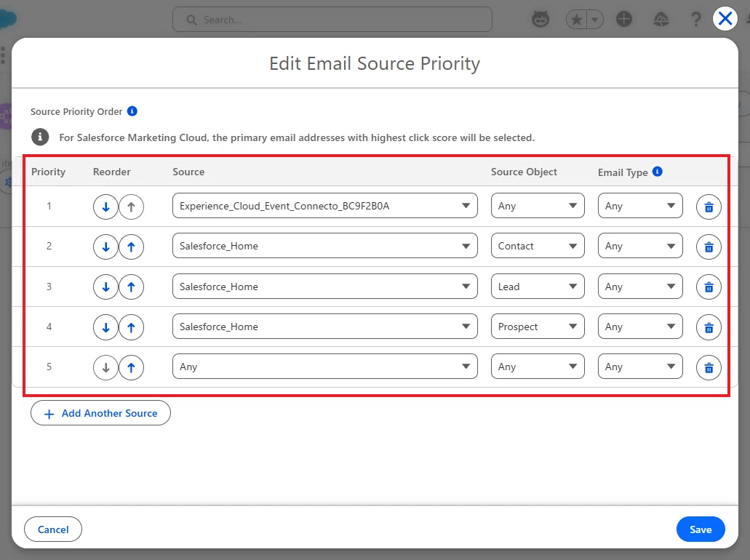Open Email Type dropdown in Prospect row
750x560 pixels.
pyautogui.click(x=640, y=327)
